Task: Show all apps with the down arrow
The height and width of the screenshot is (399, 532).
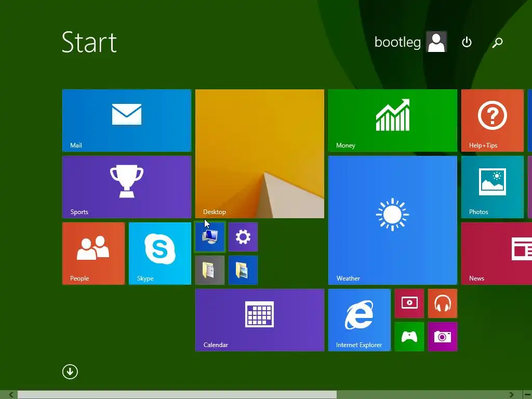Action: point(70,372)
